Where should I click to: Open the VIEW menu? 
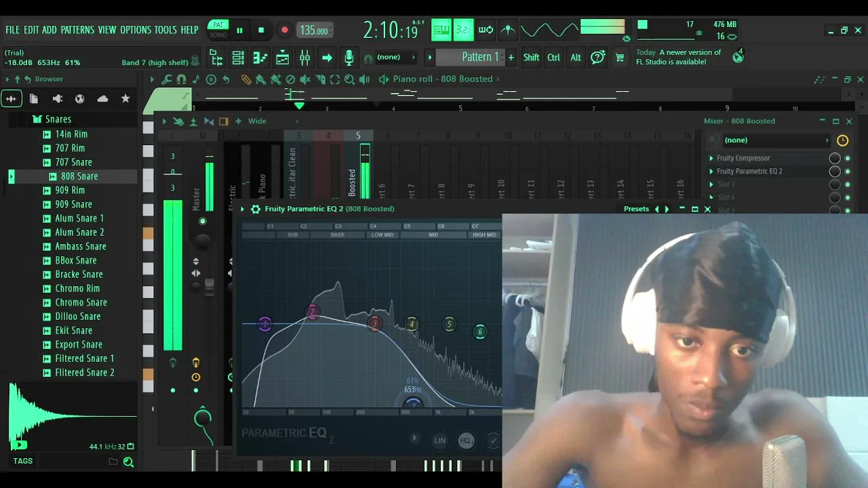(107, 30)
